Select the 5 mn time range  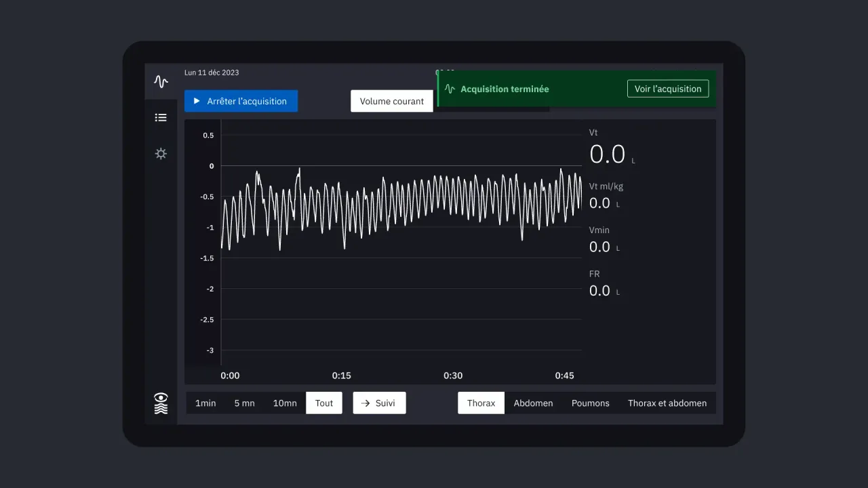click(244, 403)
